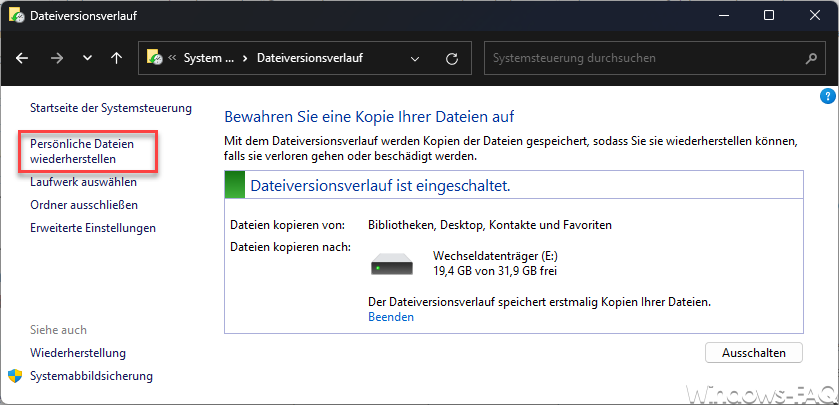The height and width of the screenshot is (405, 839).
Task: Click the breadcrumb arrow after System
Action: tap(245, 58)
